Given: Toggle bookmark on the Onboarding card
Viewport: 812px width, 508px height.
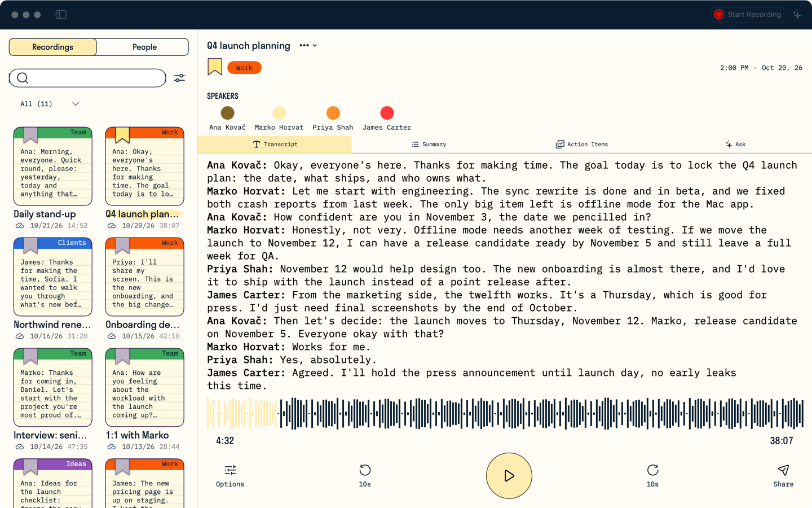Looking at the screenshot, I should pos(122,245).
